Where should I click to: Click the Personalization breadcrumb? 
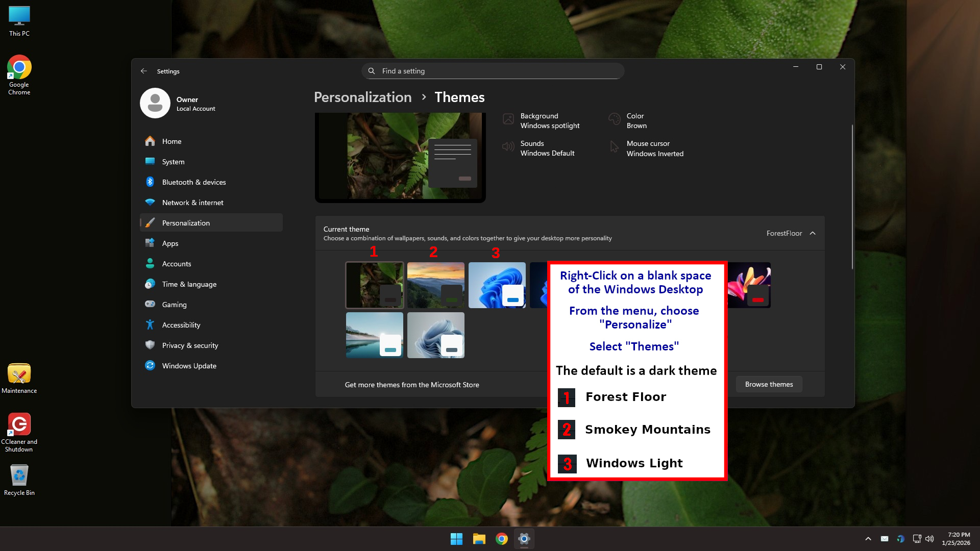(362, 97)
